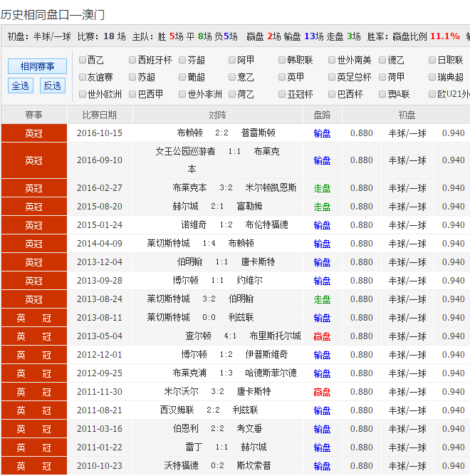Image resolution: width=470 pixels, height=476 pixels.
Task: Check the 友谊赛 checkbox
Action: click(83, 78)
